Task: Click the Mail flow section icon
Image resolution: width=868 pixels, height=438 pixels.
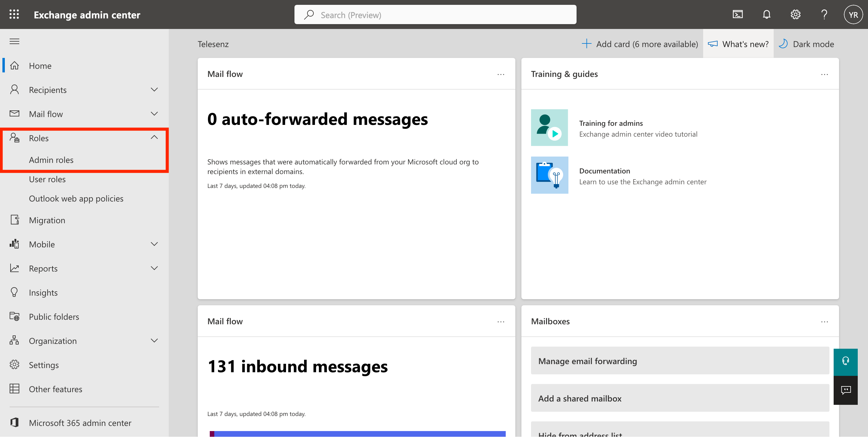Action: pos(15,113)
